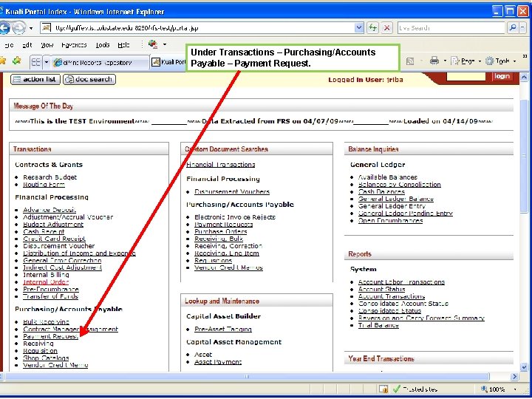Click the Live Search magnifier icon
The width and height of the screenshot is (532, 399).
[x=513, y=28]
